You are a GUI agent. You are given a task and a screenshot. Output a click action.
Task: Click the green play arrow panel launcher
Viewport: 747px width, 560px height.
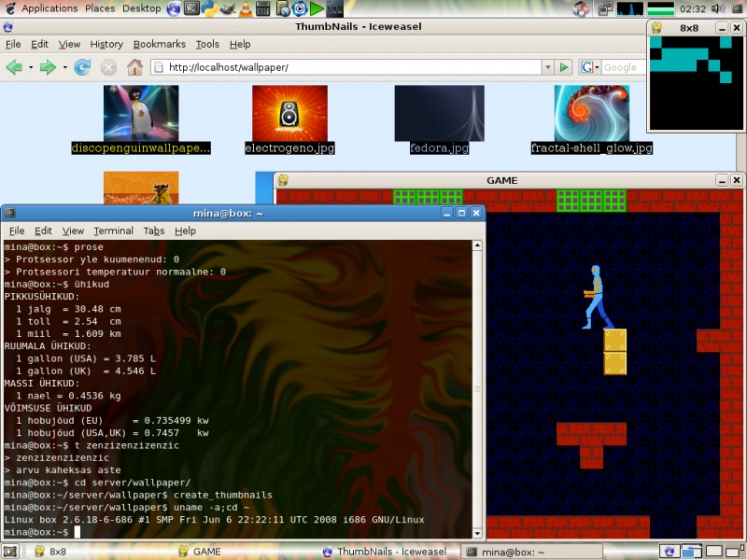[x=317, y=8]
